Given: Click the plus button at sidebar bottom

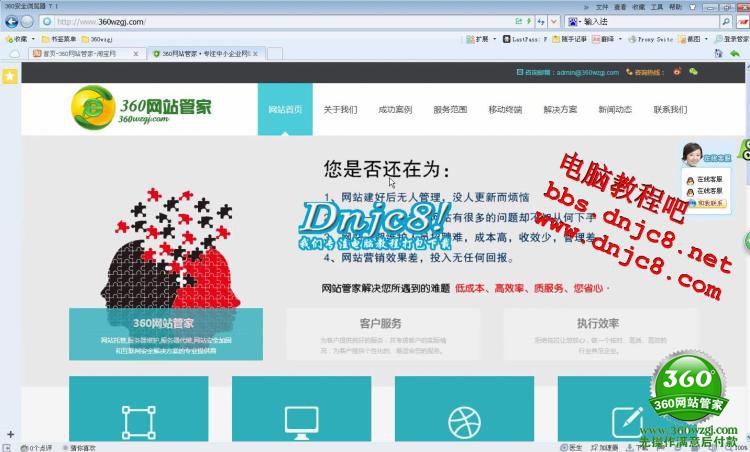Looking at the screenshot, I should pyautogui.click(x=11, y=434).
